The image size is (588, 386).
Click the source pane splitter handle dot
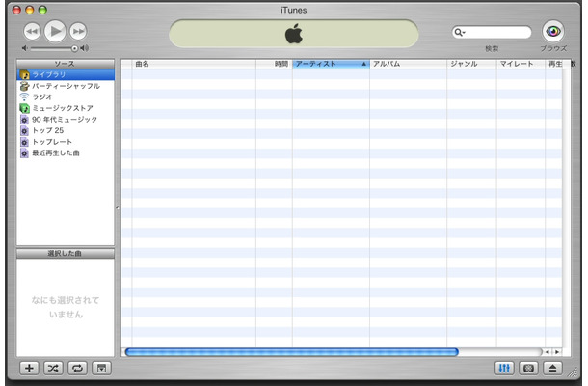point(118,207)
